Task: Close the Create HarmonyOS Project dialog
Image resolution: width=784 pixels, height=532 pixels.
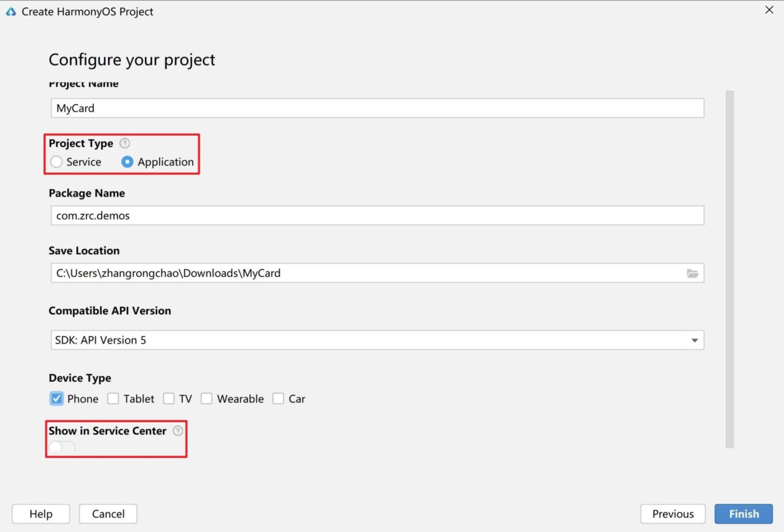Action: click(769, 10)
